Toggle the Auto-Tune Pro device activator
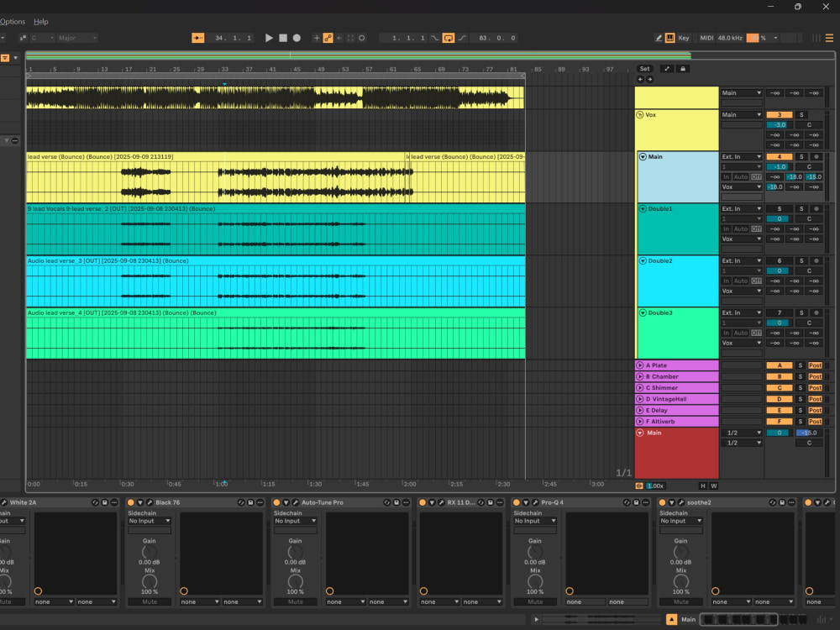The image size is (840, 630). 276,502
